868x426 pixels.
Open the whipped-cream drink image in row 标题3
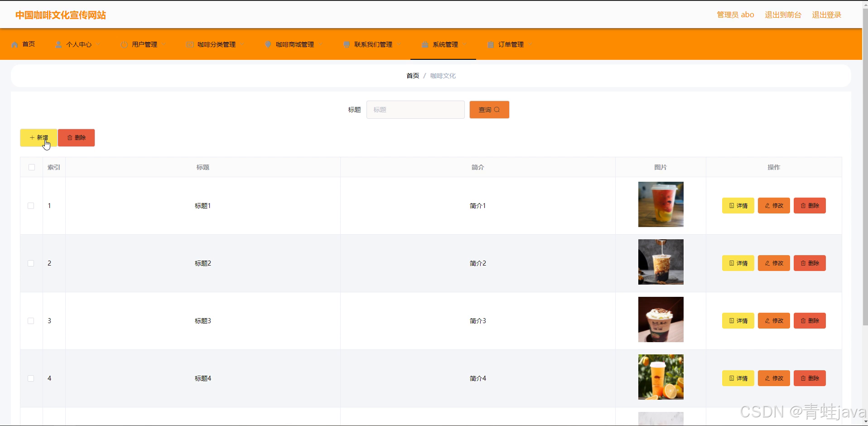661,319
